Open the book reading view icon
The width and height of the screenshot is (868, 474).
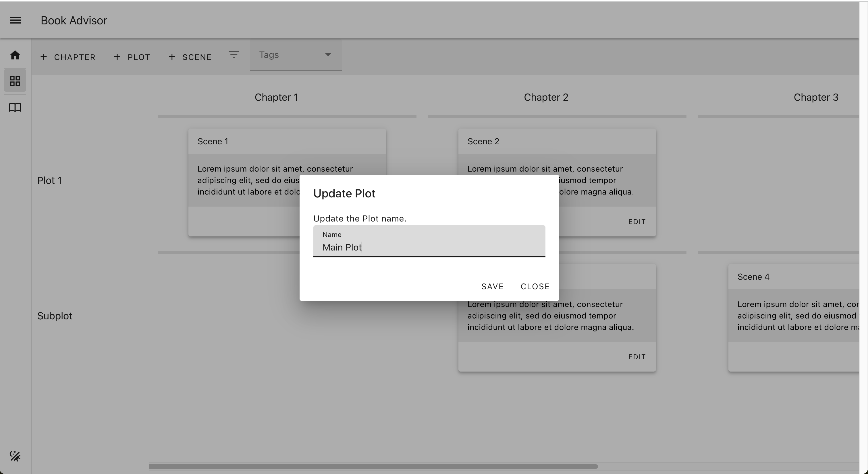click(15, 107)
